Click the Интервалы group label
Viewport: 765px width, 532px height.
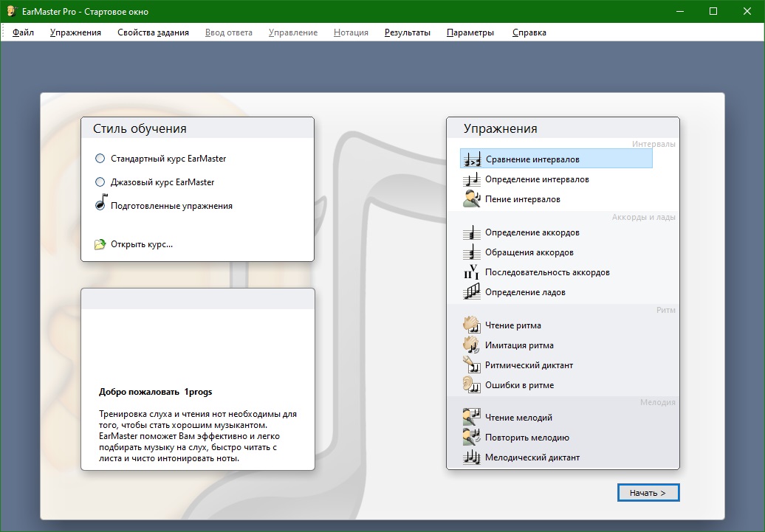point(653,144)
